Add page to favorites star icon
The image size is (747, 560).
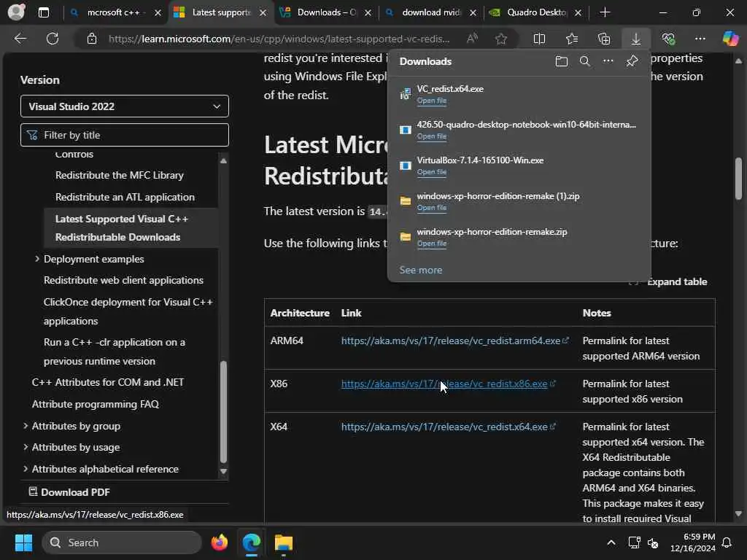coord(500,39)
